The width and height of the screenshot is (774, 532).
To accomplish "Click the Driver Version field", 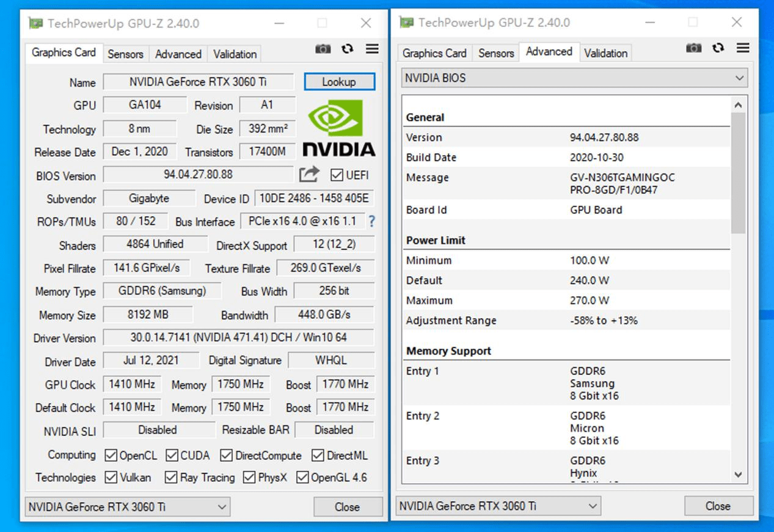I will coord(239,337).
